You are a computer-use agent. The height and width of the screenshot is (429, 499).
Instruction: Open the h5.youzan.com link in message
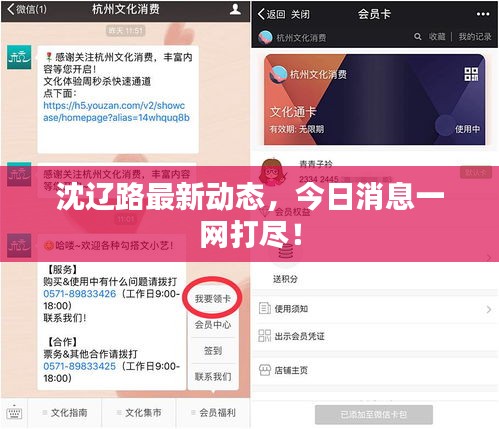[x=116, y=112]
